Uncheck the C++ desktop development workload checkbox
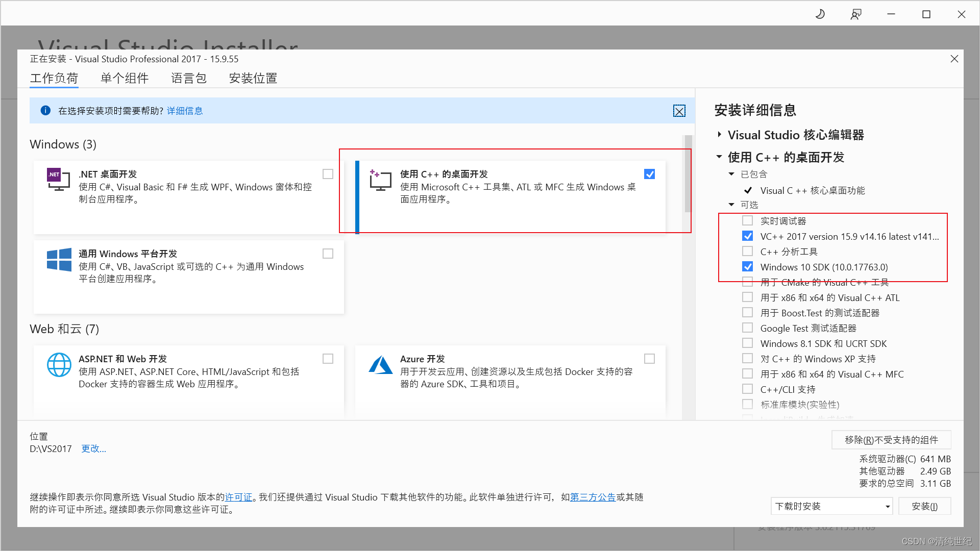 point(649,174)
